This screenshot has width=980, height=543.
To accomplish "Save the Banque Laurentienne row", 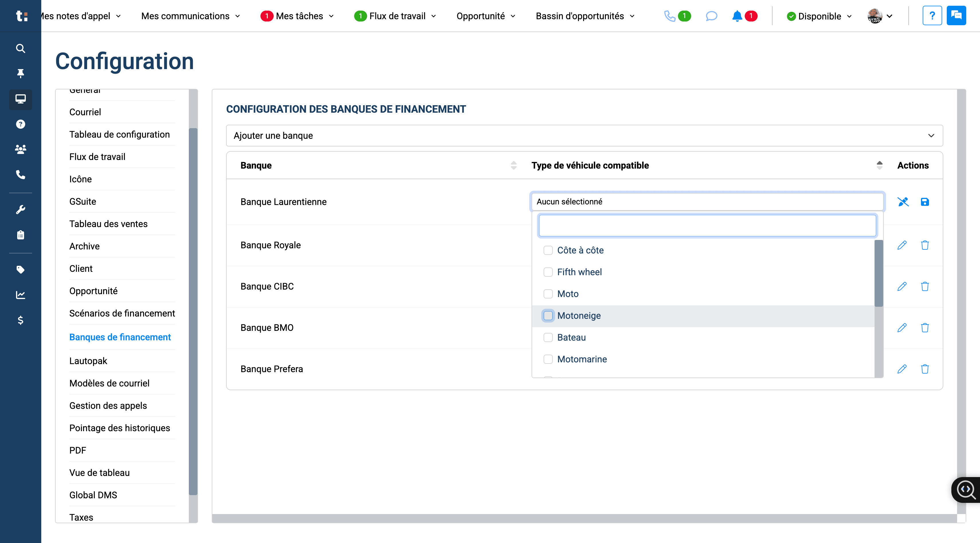I will point(925,202).
